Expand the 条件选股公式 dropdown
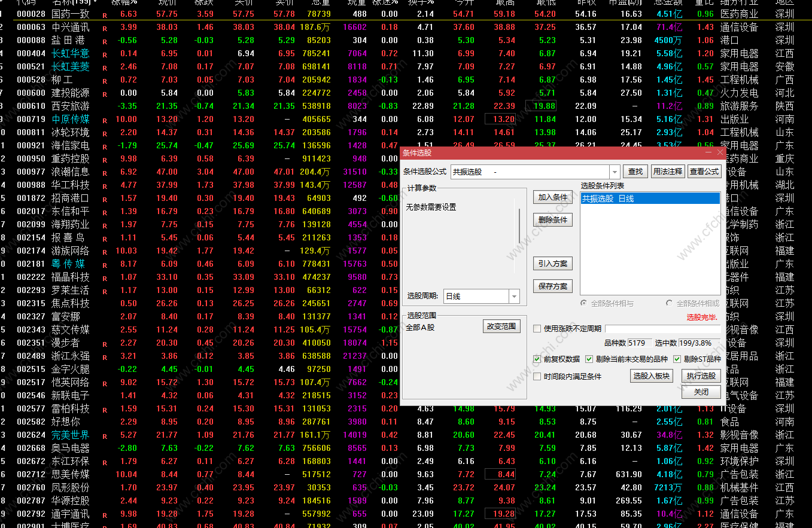The width and height of the screenshot is (812, 528). (615, 172)
